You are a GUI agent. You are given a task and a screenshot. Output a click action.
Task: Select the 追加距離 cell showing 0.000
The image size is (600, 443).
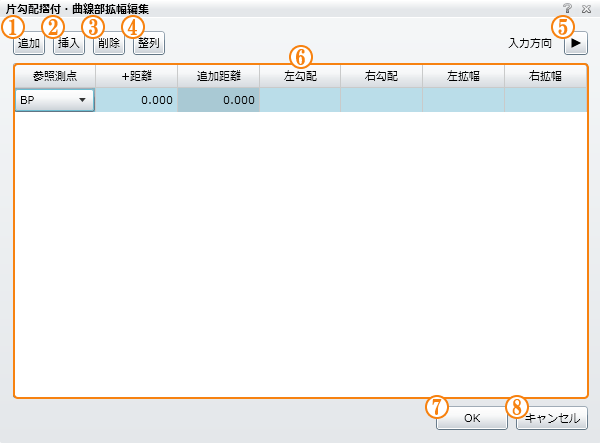tap(218, 100)
